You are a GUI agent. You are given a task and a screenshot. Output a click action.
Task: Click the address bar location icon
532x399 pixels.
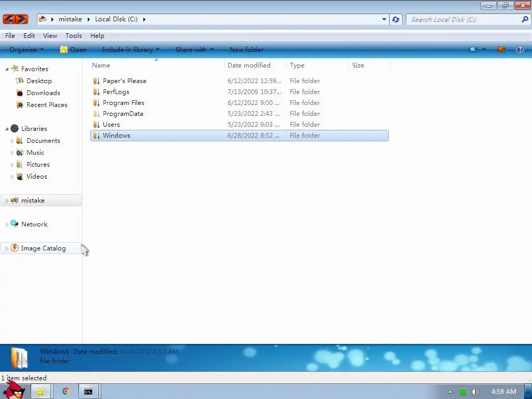(43, 19)
